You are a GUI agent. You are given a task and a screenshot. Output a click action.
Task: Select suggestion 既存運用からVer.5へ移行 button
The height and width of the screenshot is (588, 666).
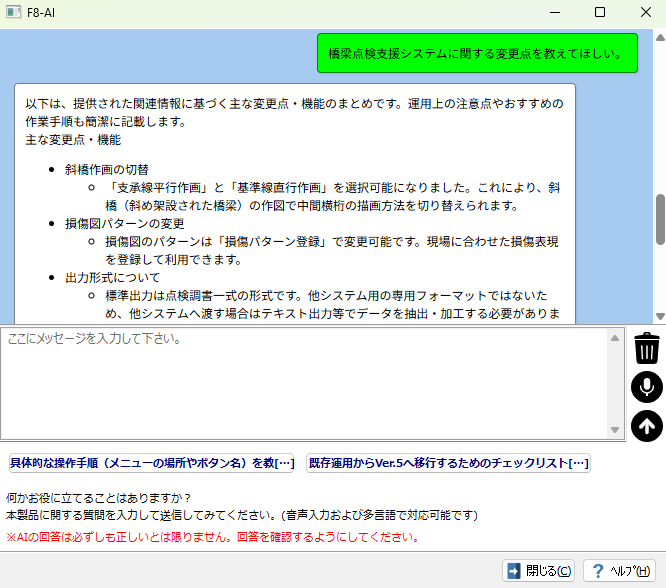pyautogui.click(x=449, y=463)
